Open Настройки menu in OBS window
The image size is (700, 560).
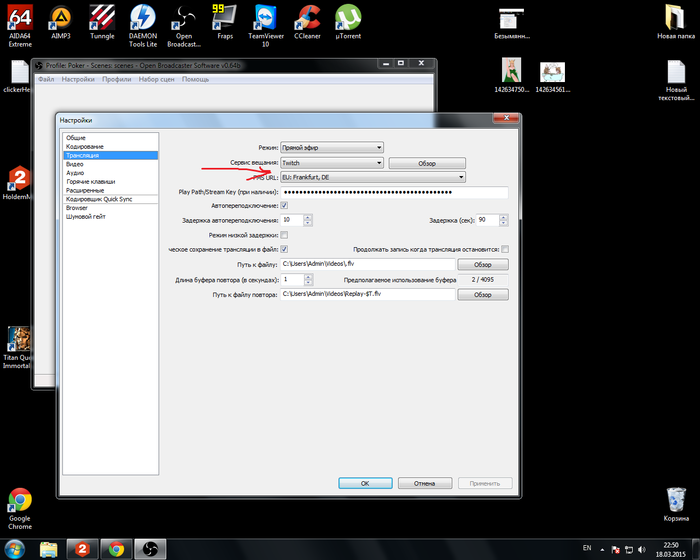tap(78, 79)
